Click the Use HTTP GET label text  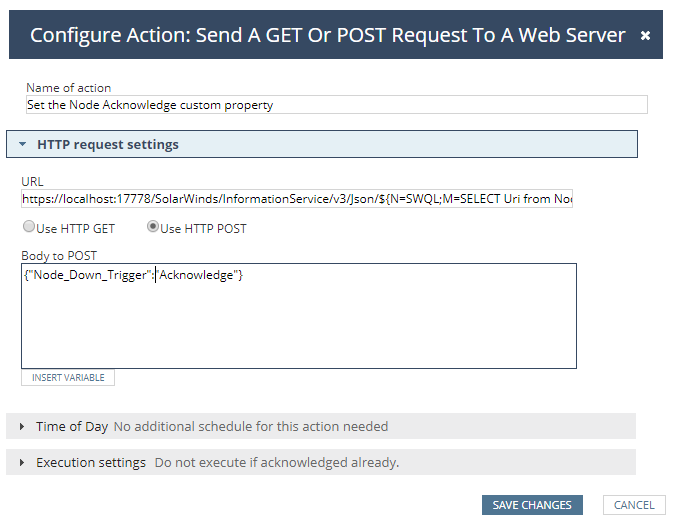(x=77, y=229)
